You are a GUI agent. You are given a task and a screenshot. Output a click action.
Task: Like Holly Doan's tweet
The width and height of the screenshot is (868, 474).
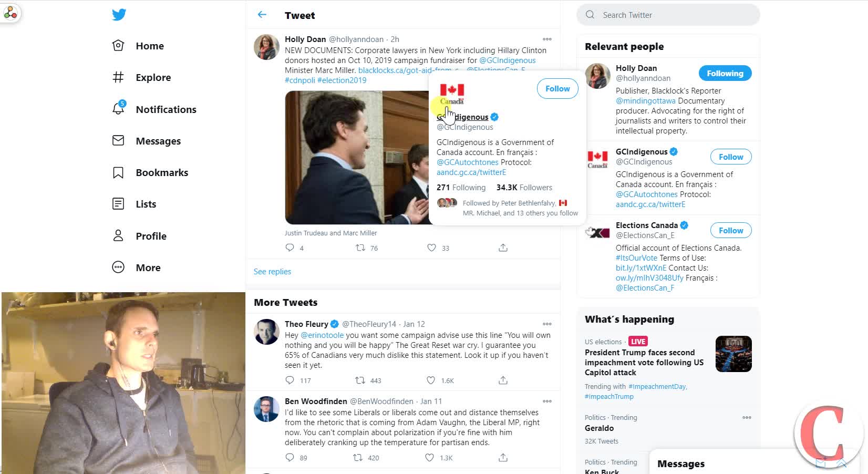point(431,248)
